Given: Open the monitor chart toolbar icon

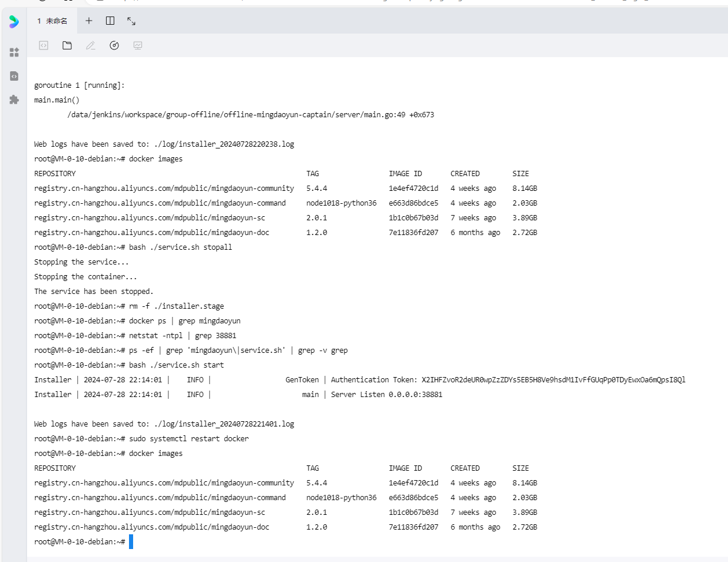Looking at the screenshot, I should click(x=138, y=45).
